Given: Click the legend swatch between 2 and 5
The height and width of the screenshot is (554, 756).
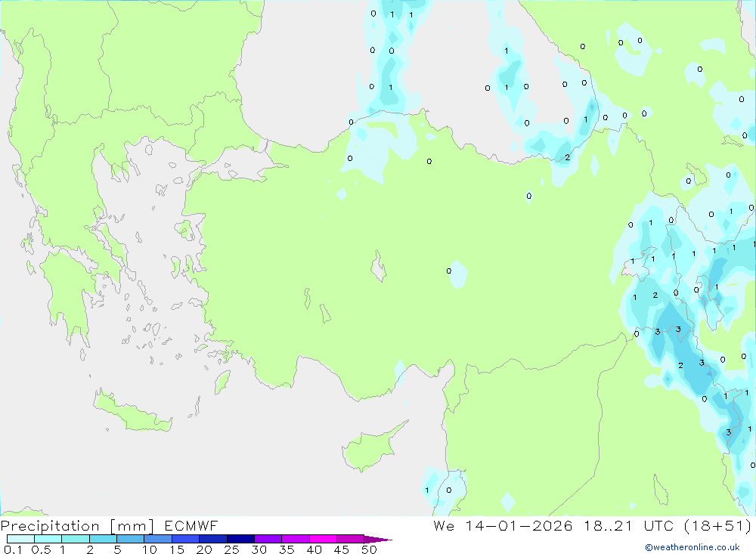Looking at the screenshot, I should (103, 539).
